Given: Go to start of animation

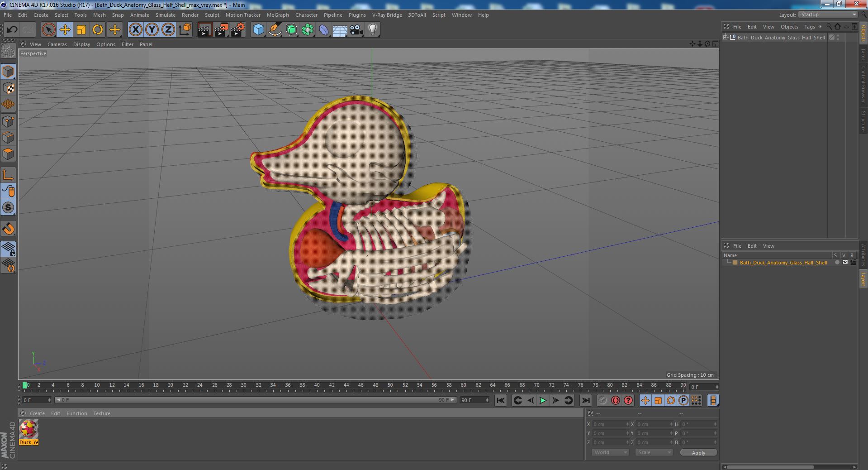Looking at the screenshot, I should point(500,400).
